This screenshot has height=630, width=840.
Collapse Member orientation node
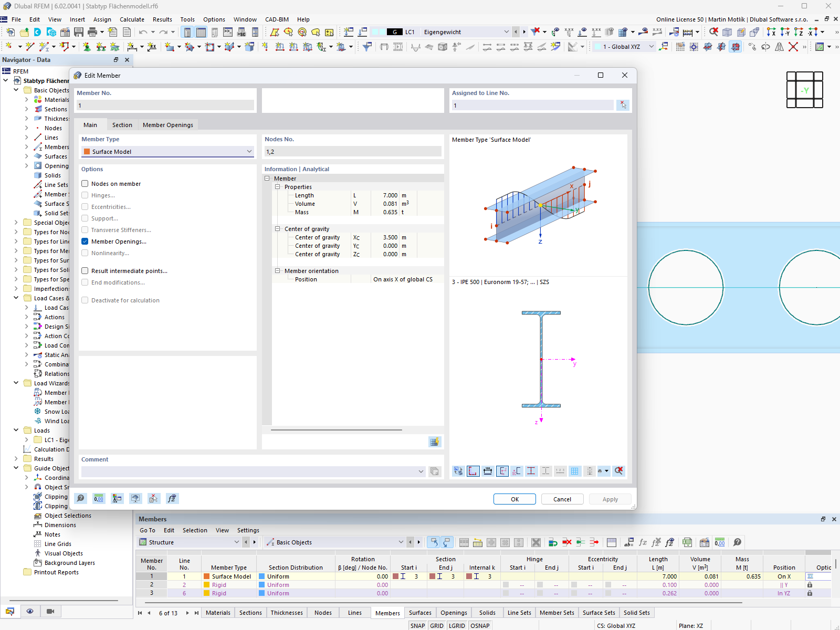(x=278, y=271)
